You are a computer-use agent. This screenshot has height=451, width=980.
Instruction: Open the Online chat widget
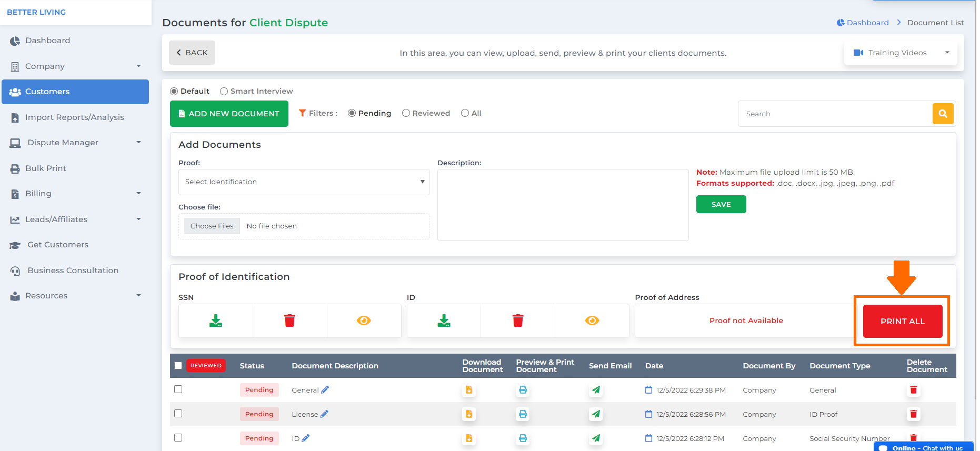point(924,447)
